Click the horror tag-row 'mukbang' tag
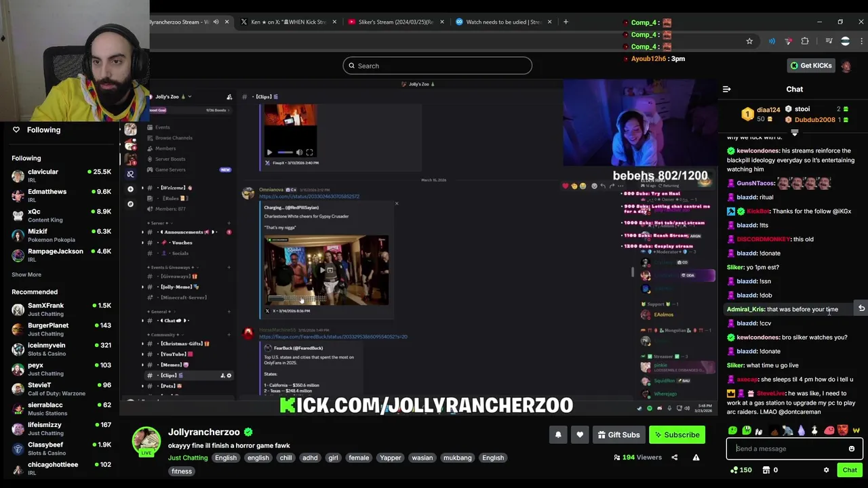Image resolution: width=868 pixels, height=488 pixels. point(457,458)
